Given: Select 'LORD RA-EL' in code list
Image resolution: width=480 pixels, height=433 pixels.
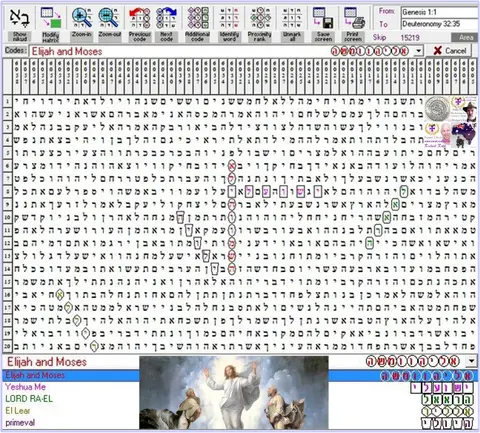Looking at the screenshot, I should (29, 399).
